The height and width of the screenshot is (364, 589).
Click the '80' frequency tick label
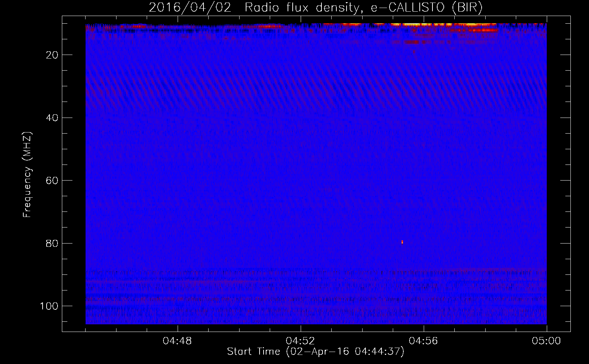(x=52, y=244)
